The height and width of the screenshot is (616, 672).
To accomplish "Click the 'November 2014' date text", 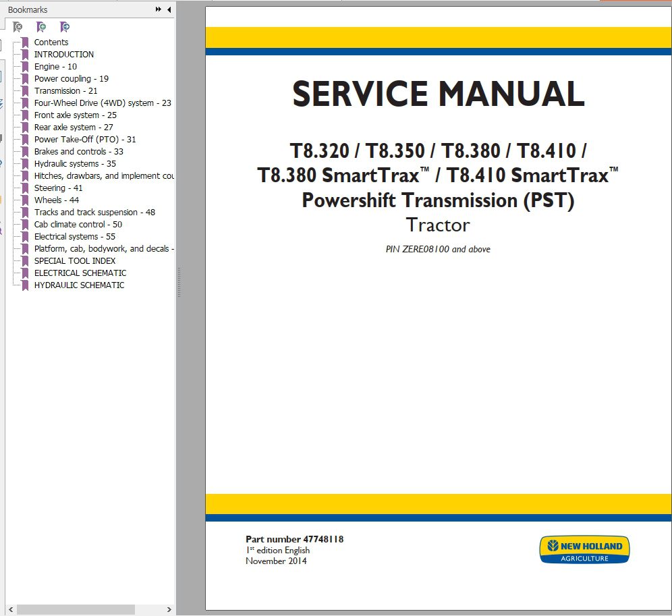I will (x=276, y=561).
